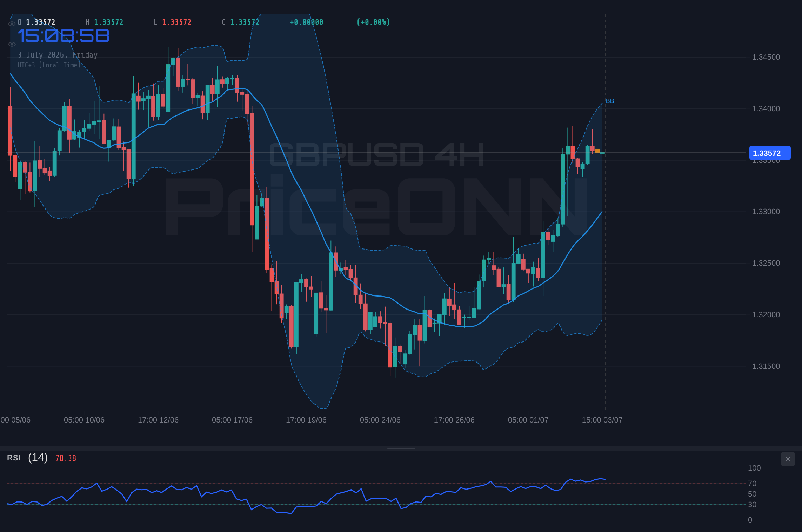Click the RSI 50 level label
This screenshot has height=532, width=802.
[752, 494]
